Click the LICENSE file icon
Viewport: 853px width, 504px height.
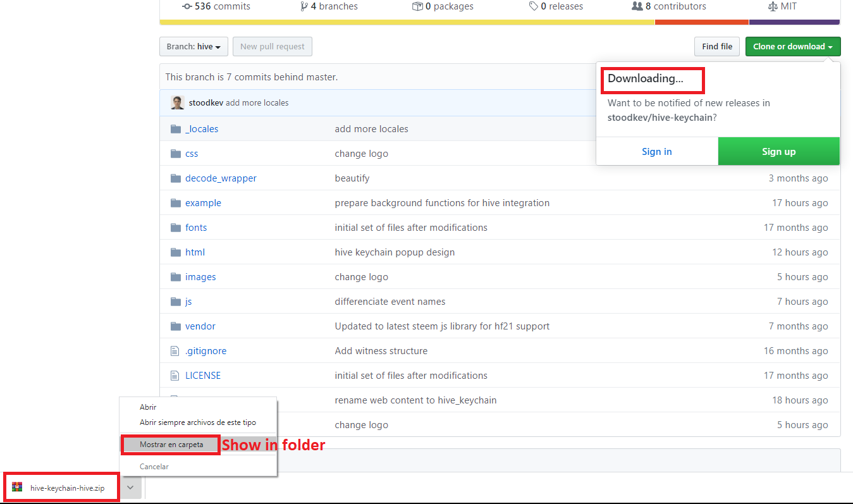click(x=175, y=376)
